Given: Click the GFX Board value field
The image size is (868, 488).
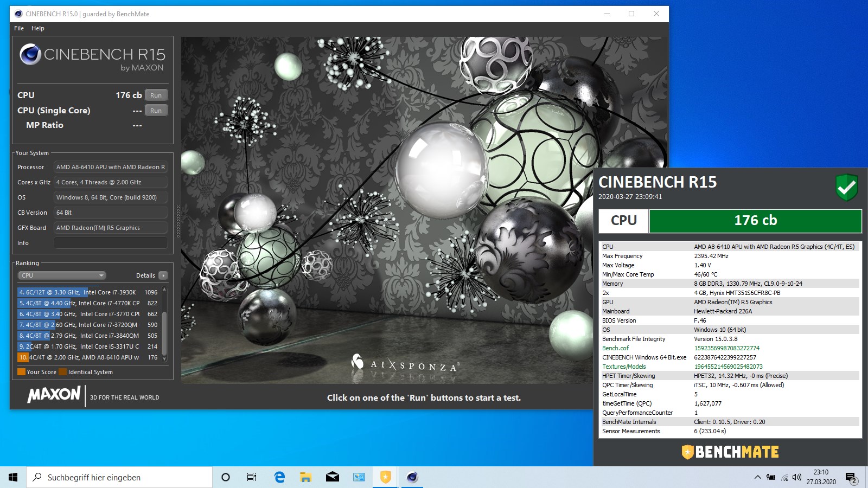Looking at the screenshot, I should point(111,228).
